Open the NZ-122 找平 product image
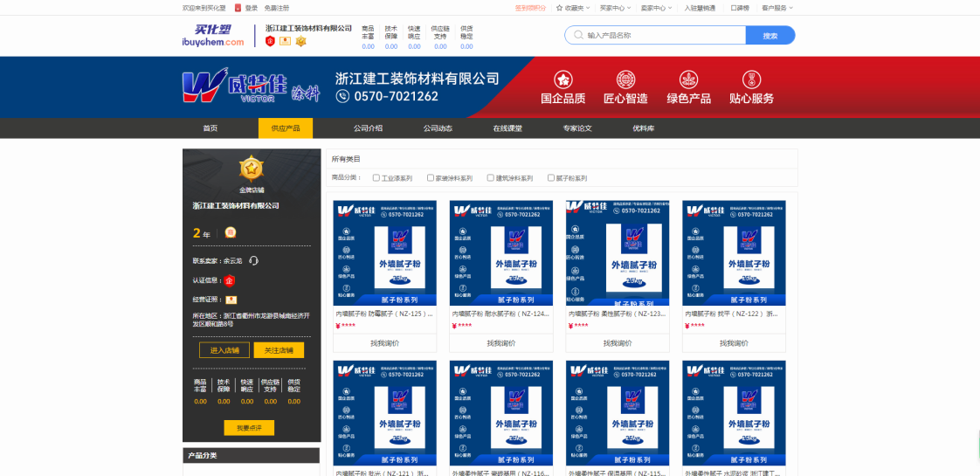980x476 pixels. click(734, 253)
